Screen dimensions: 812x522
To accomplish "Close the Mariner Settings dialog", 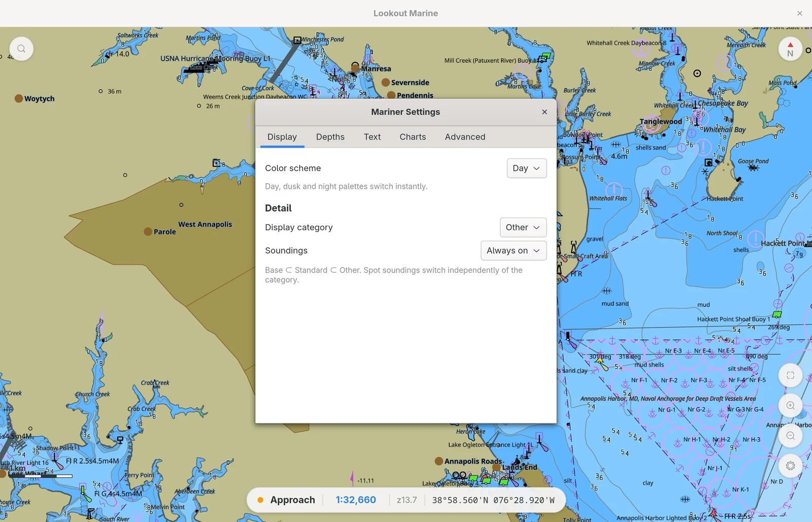I will tap(545, 112).
